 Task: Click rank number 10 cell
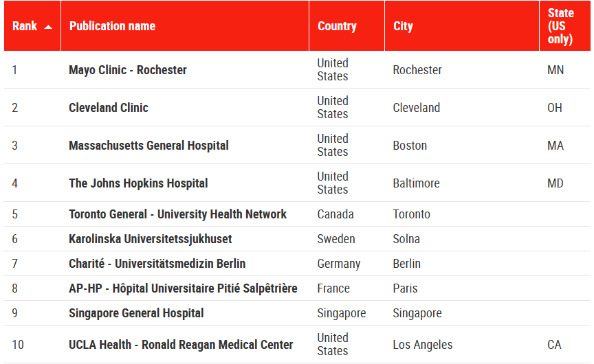(18, 345)
